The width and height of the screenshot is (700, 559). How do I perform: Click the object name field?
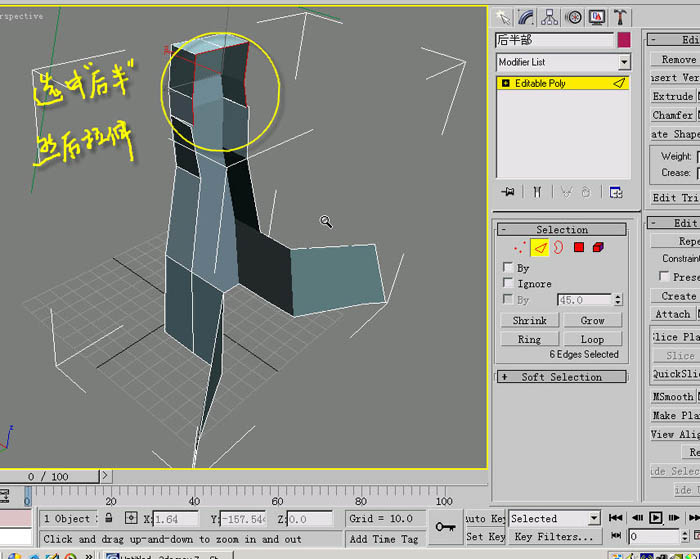pos(554,40)
